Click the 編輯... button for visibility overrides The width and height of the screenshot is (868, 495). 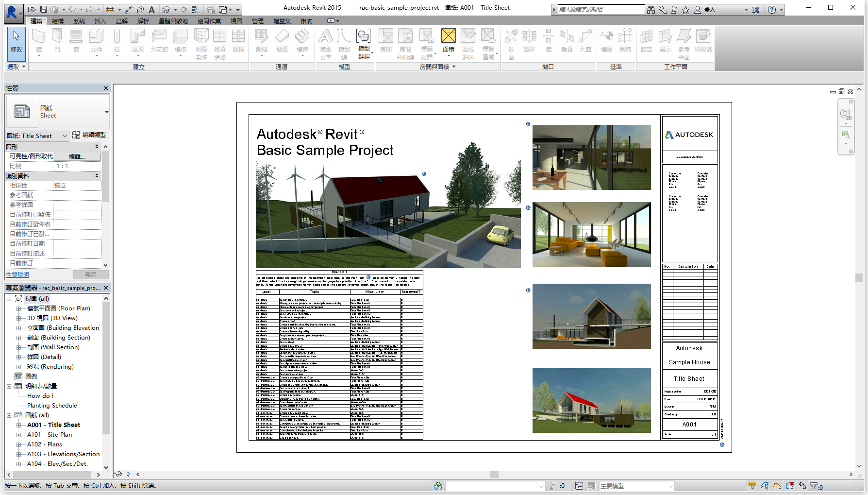click(77, 156)
